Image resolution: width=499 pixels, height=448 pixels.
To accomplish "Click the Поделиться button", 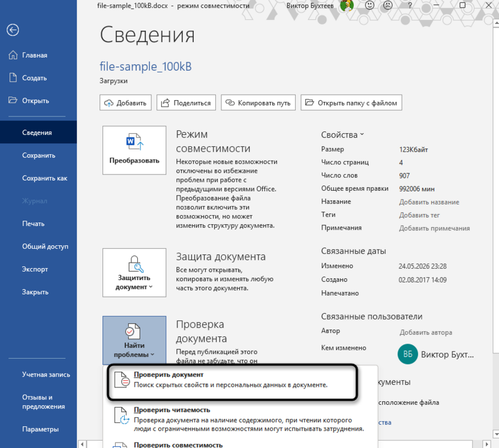I will pos(186,103).
